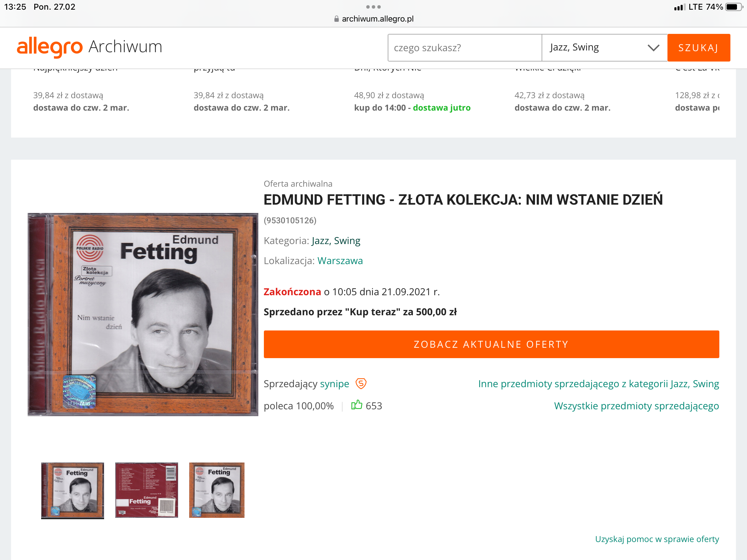Select the third cover thumbnail
747x560 pixels.
[x=217, y=490]
